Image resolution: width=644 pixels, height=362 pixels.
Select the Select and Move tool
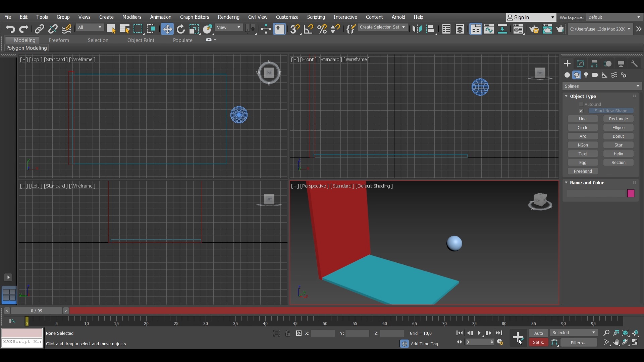[167, 29]
